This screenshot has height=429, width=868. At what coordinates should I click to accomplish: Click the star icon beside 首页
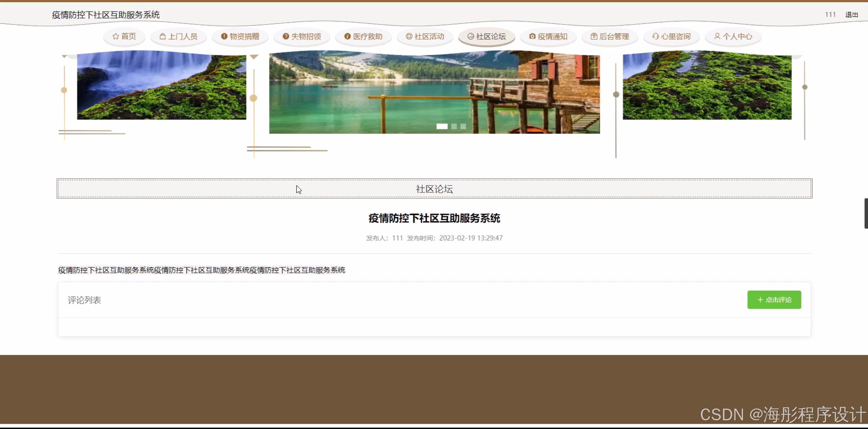[115, 37]
